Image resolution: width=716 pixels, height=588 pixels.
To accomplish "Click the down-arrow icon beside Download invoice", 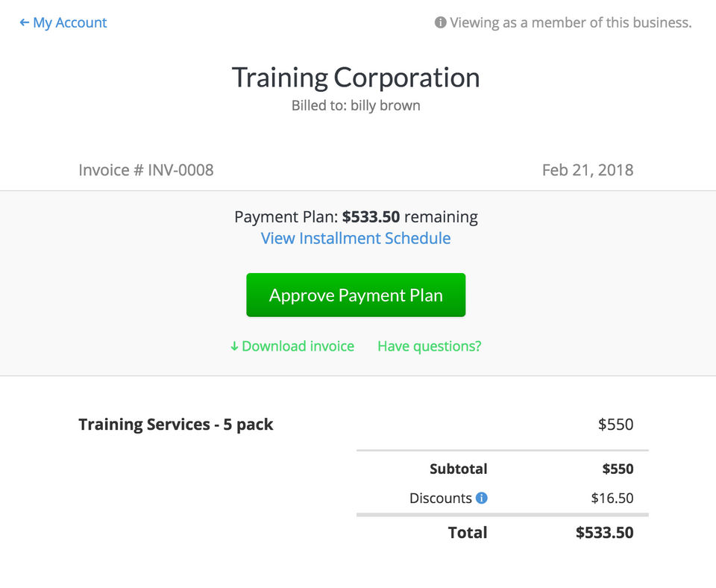I will (234, 346).
